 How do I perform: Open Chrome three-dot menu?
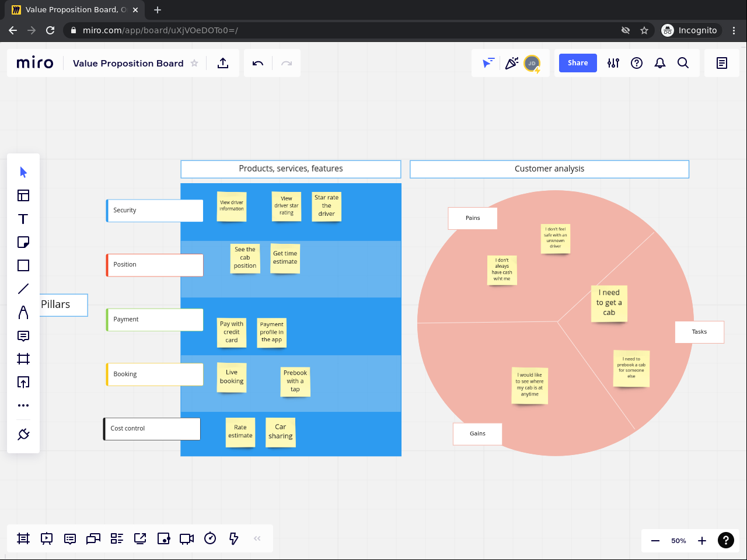point(734,30)
